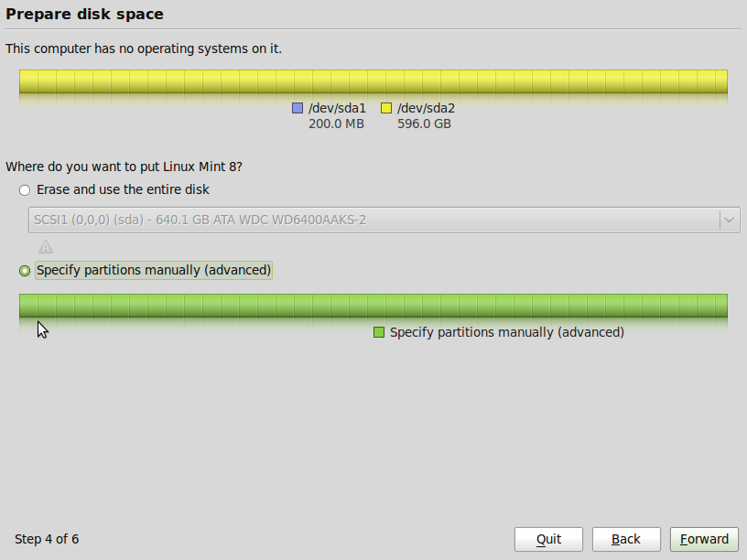This screenshot has width=747, height=560.
Task: Click the "Step 4 of 6" indicator
Action: (47, 539)
